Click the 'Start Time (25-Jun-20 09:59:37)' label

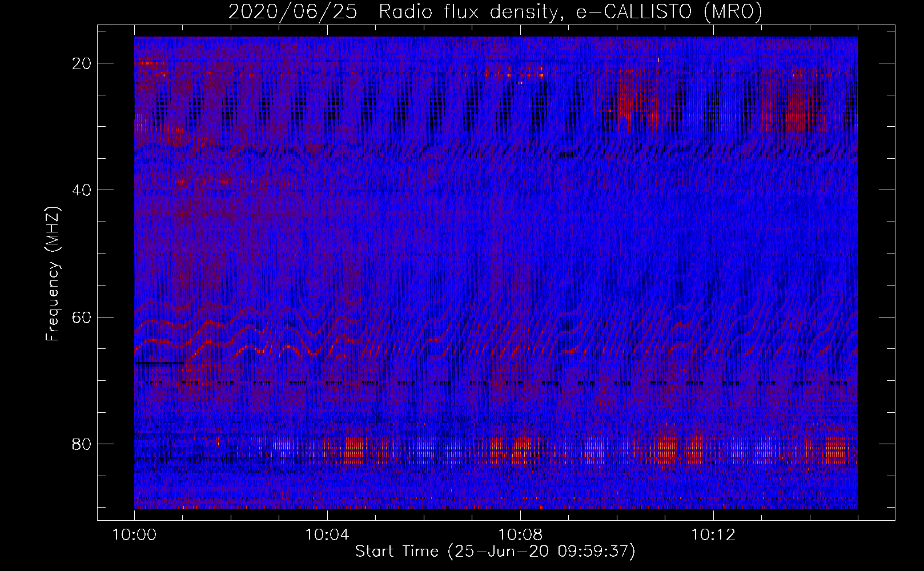[x=495, y=552]
